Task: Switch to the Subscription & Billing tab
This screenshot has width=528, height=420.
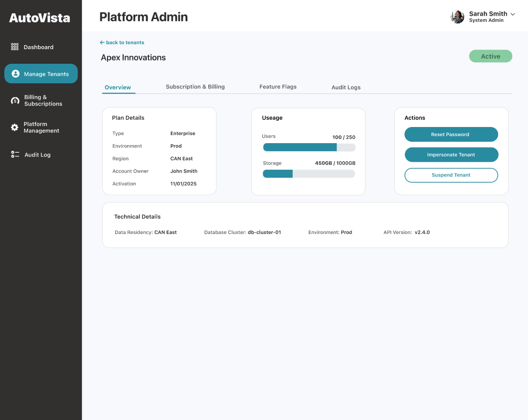Action: click(195, 87)
